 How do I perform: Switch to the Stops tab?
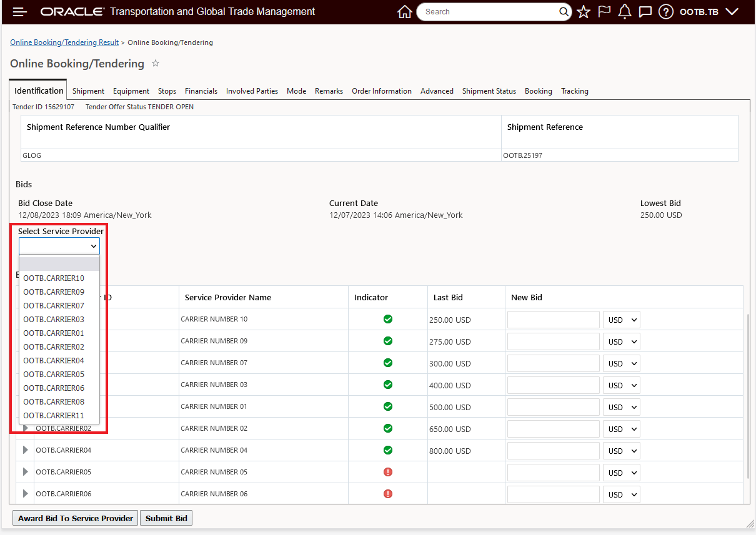point(167,91)
